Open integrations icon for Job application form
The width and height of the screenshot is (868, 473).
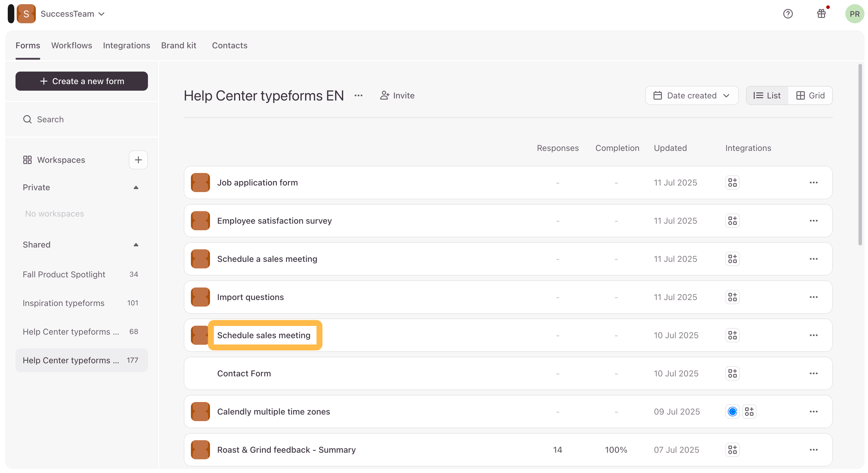point(732,182)
